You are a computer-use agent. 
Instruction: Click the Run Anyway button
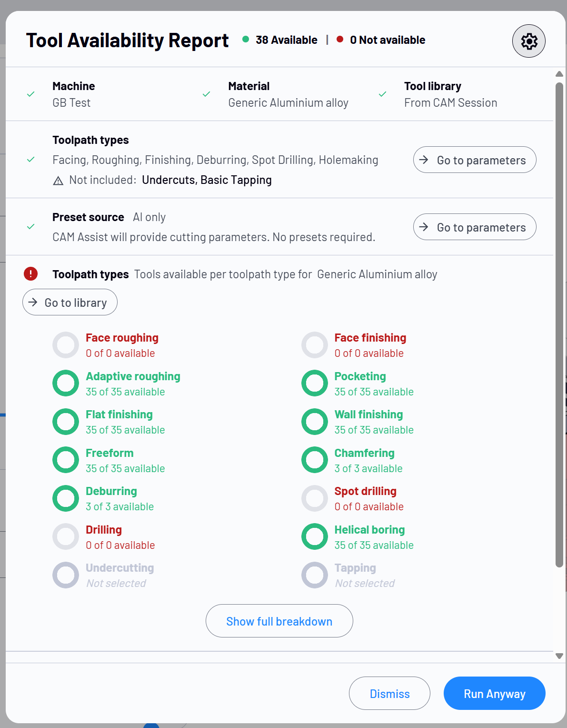click(x=495, y=693)
